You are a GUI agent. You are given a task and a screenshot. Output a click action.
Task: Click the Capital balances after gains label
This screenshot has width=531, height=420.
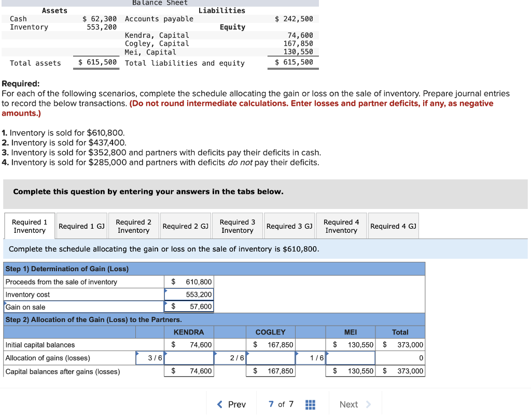[x=63, y=372]
